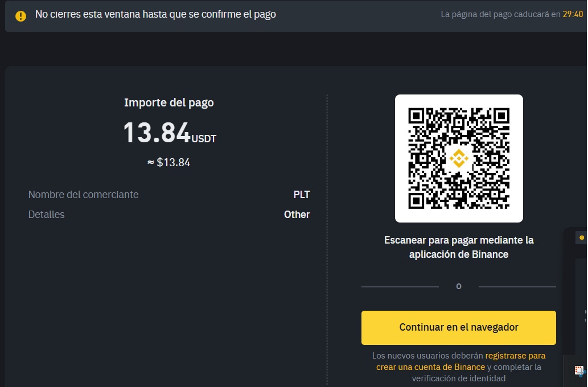Click the Importe del pago heading
Image resolution: width=588 pixels, height=387 pixels.
tap(169, 103)
